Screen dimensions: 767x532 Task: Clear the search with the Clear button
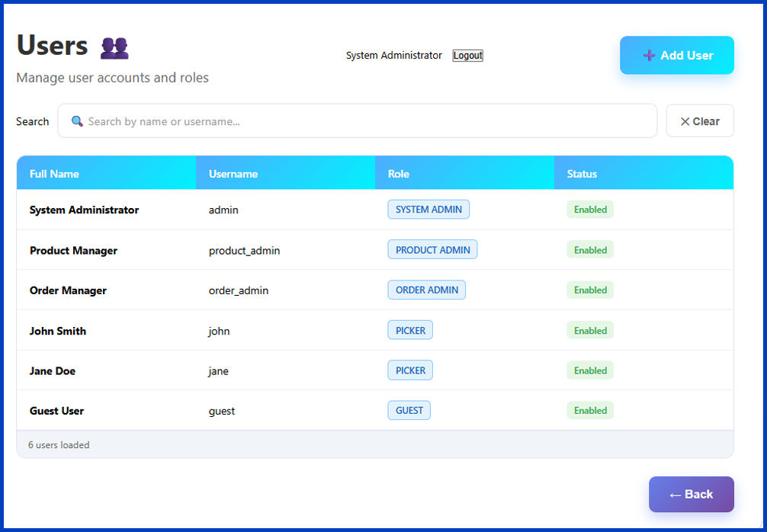699,120
